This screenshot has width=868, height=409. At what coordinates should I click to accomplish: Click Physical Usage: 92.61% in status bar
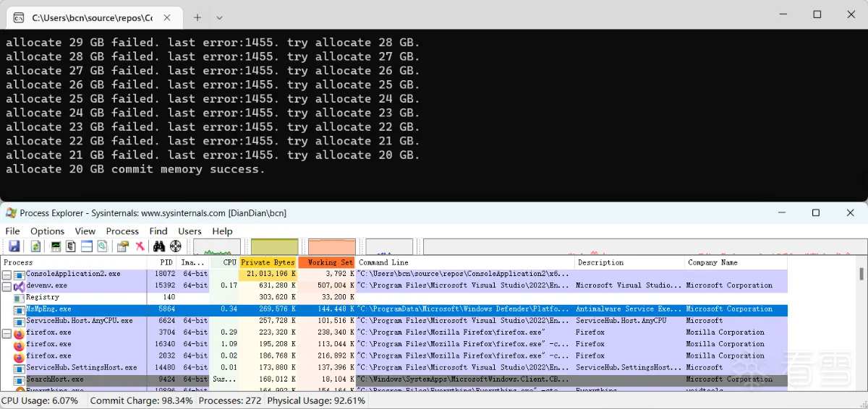pyautogui.click(x=316, y=400)
